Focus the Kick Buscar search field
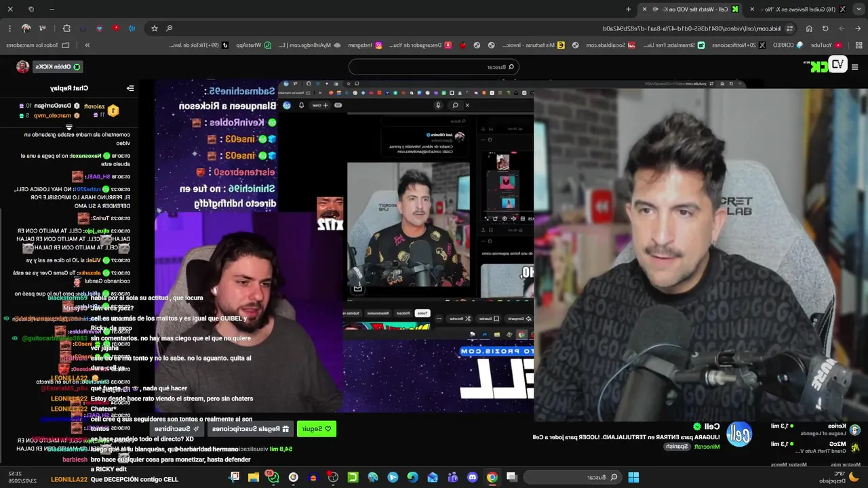 pyautogui.click(x=433, y=67)
